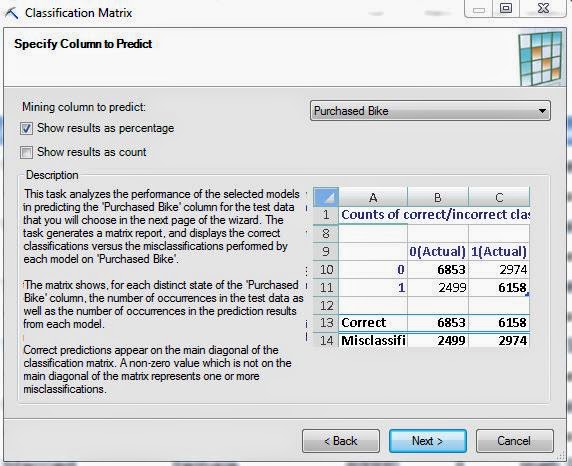Minimize the Classification Matrix window
Screen dimensions: 572x466
click(x=479, y=9)
